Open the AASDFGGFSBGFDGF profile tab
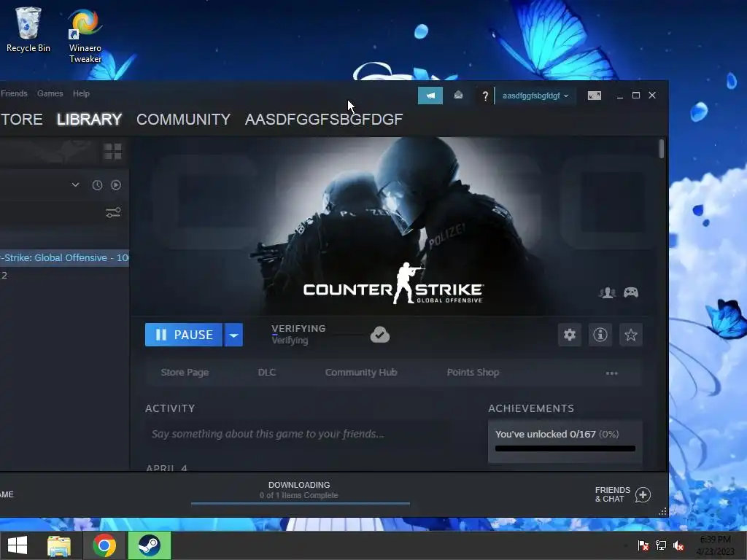Image resolution: width=747 pixels, height=560 pixels. (x=323, y=119)
